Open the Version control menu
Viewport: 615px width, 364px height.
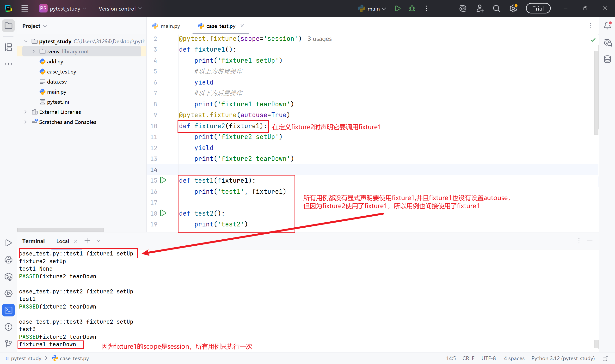point(120,9)
